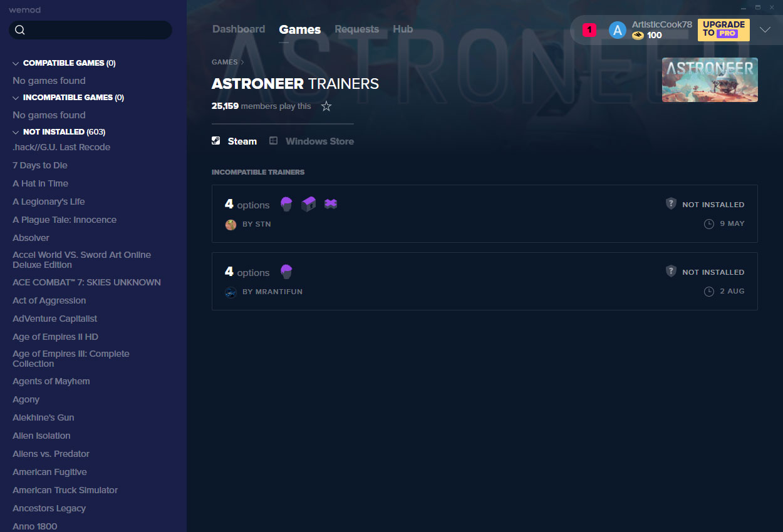783x532 pixels.
Task: Open Age of Empires II HD
Action: tap(56, 337)
